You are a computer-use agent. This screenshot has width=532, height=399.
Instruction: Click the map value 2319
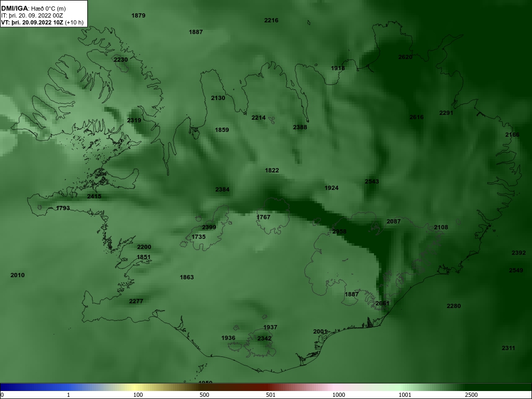pos(134,120)
